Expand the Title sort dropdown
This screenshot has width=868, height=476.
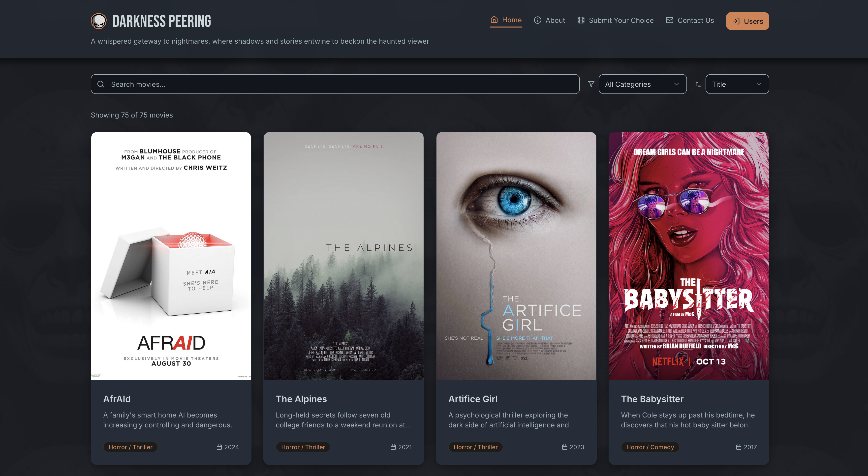737,84
